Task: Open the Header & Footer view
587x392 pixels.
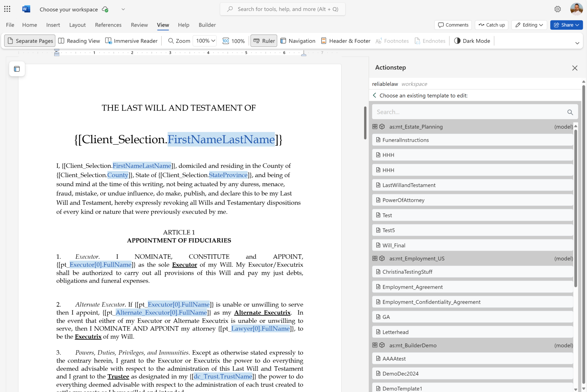Action: point(346,41)
